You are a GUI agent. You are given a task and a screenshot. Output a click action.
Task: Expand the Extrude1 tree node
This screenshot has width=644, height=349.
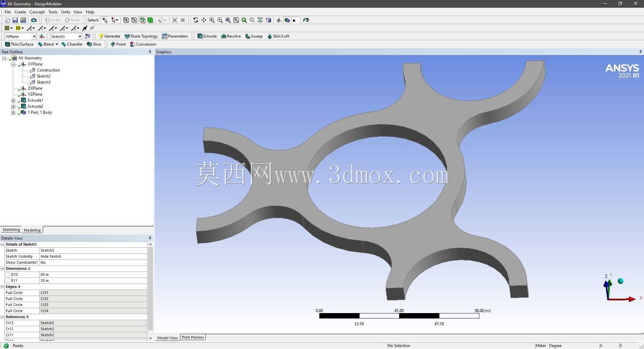tap(13, 100)
